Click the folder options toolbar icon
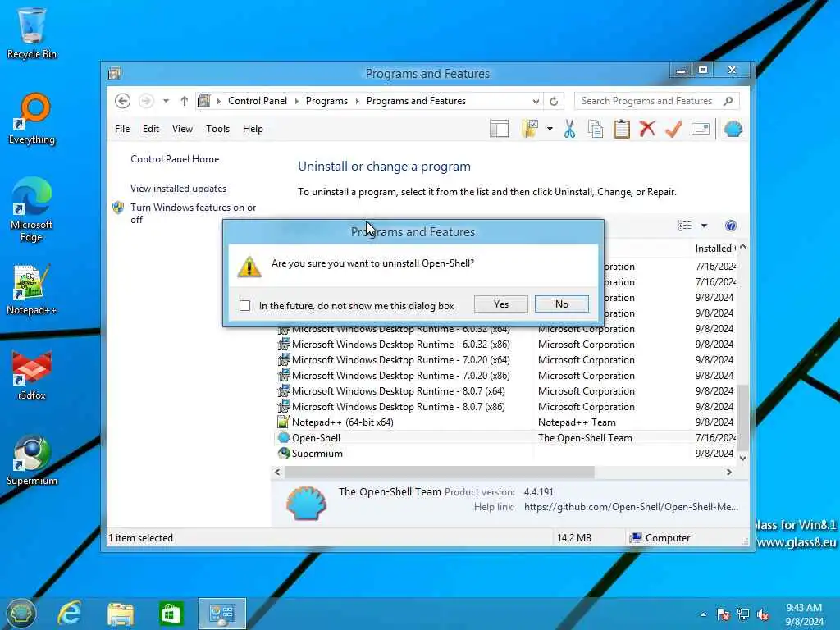Viewport: 840px width, 630px height. coord(530,129)
